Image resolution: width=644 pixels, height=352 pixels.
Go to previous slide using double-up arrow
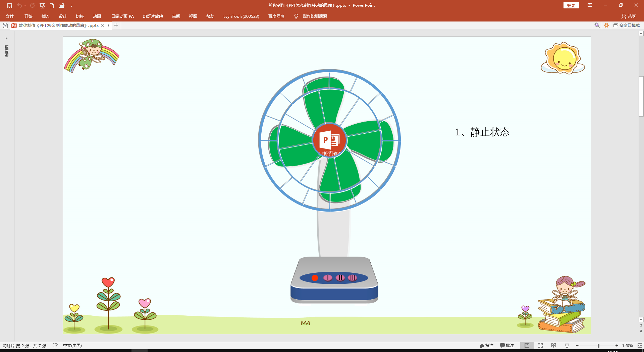[641, 325]
